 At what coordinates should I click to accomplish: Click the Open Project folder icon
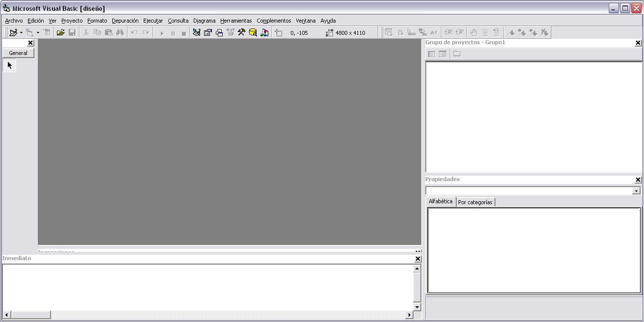pyautogui.click(x=60, y=33)
